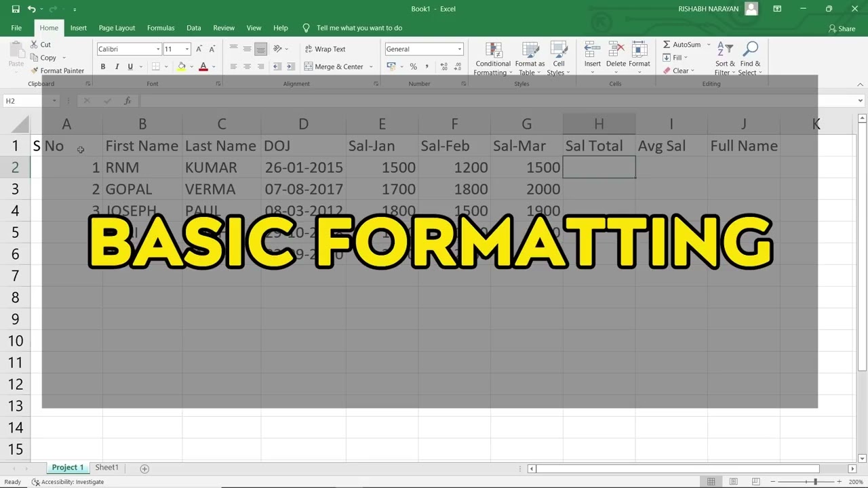Decrease font size with smaller A

pos(212,49)
